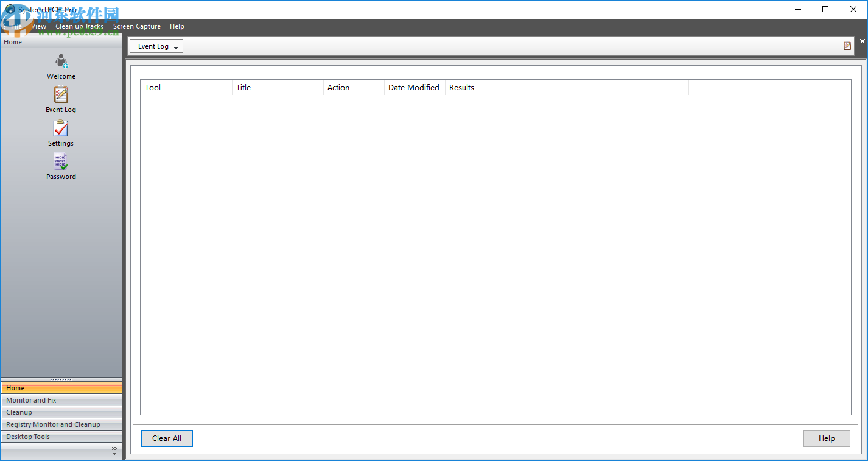Close the Event Log panel with the X

[x=862, y=41]
